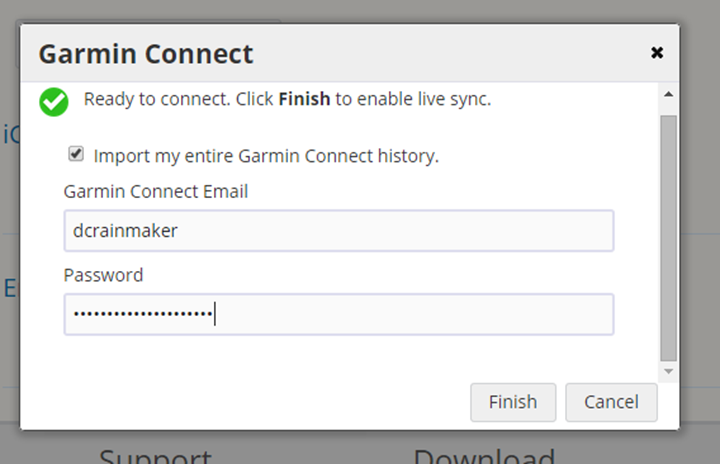Focus the Garmin Connect Email field
This screenshot has height=464, width=720.
click(x=339, y=231)
